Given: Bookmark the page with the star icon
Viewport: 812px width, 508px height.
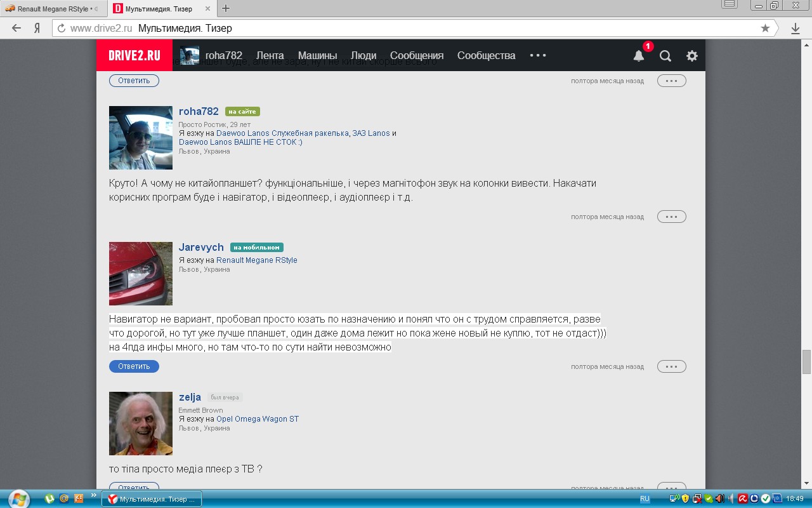Looking at the screenshot, I should pyautogui.click(x=765, y=28).
